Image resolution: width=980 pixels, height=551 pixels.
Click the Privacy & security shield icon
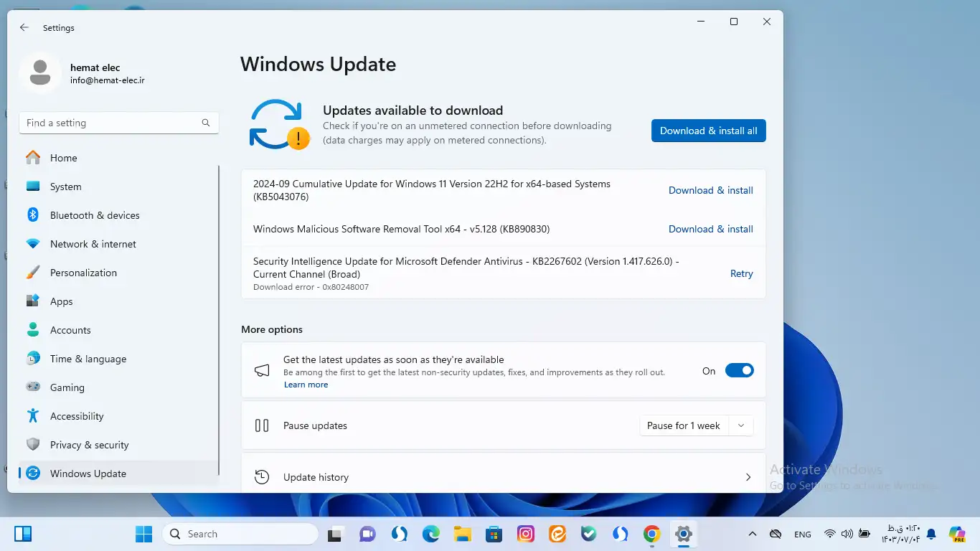coord(33,445)
